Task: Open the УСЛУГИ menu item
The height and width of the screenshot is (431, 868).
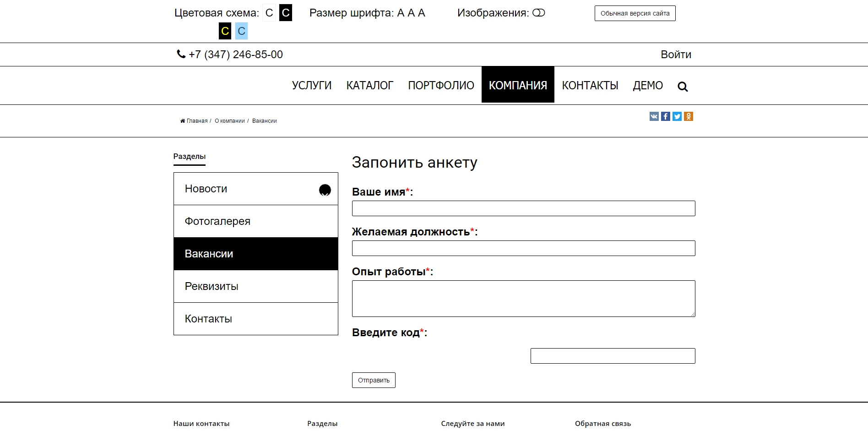Action: pyautogui.click(x=311, y=86)
